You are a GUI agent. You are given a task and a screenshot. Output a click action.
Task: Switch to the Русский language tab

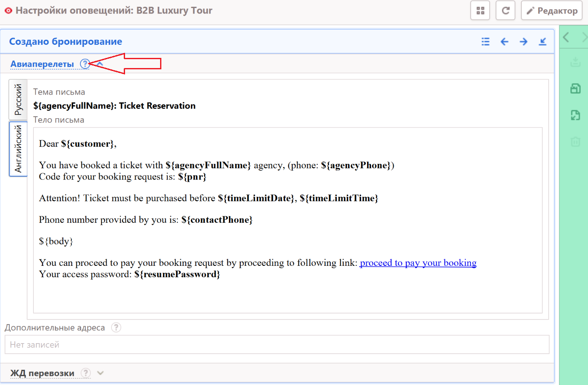click(18, 99)
